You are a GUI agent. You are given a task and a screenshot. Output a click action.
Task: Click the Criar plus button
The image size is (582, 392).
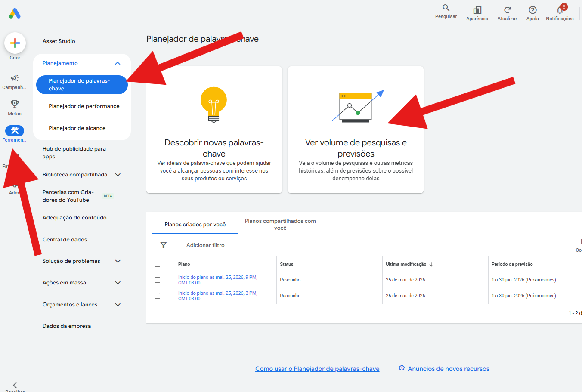point(15,43)
